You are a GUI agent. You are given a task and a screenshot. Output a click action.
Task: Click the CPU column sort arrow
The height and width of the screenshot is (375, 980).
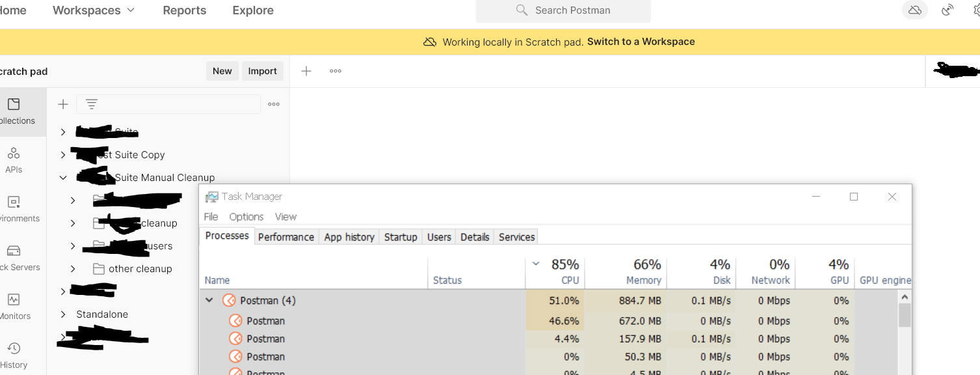click(x=536, y=264)
